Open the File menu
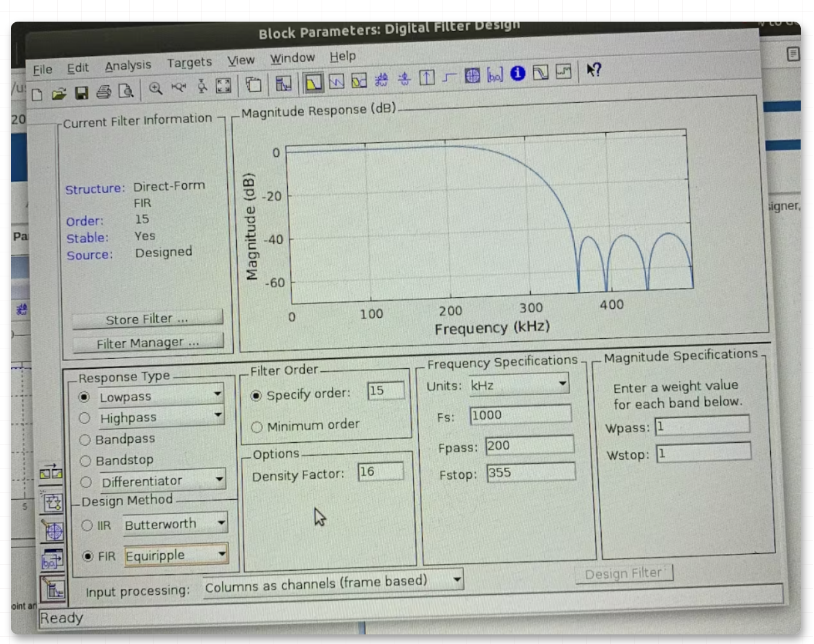The width and height of the screenshot is (814, 644). coord(42,70)
